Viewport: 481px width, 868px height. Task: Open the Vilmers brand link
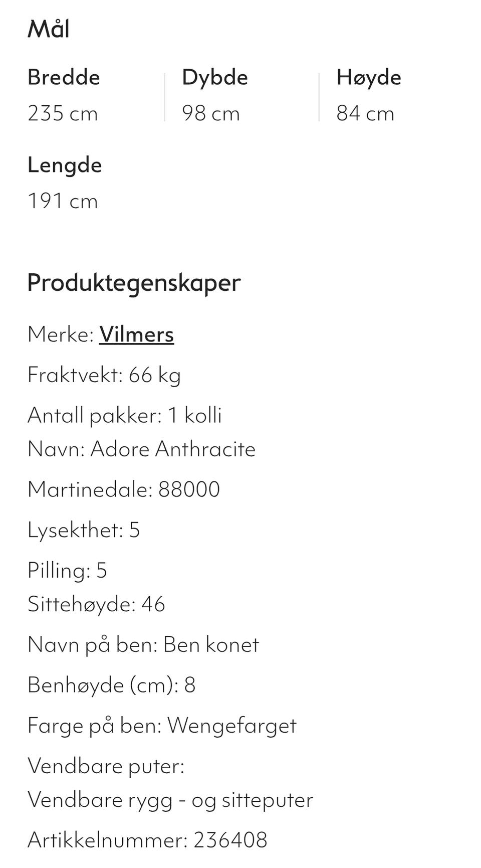[136, 334]
